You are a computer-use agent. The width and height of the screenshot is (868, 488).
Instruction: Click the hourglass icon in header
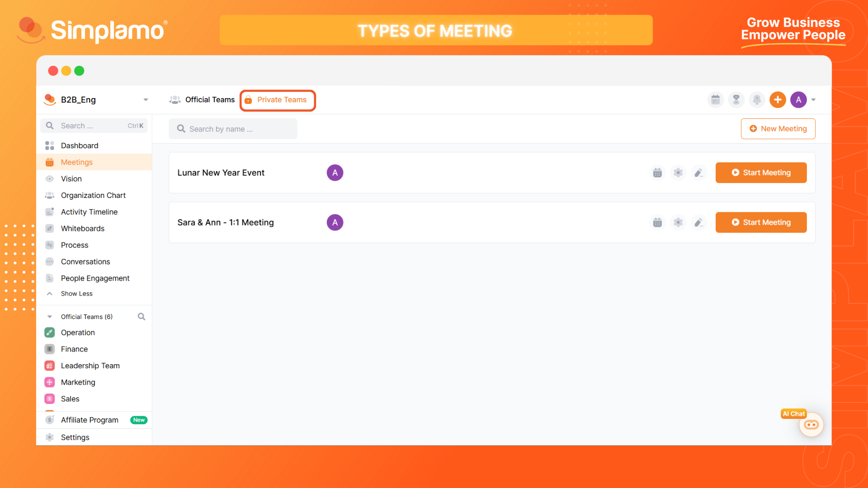[x=736, y=100]
